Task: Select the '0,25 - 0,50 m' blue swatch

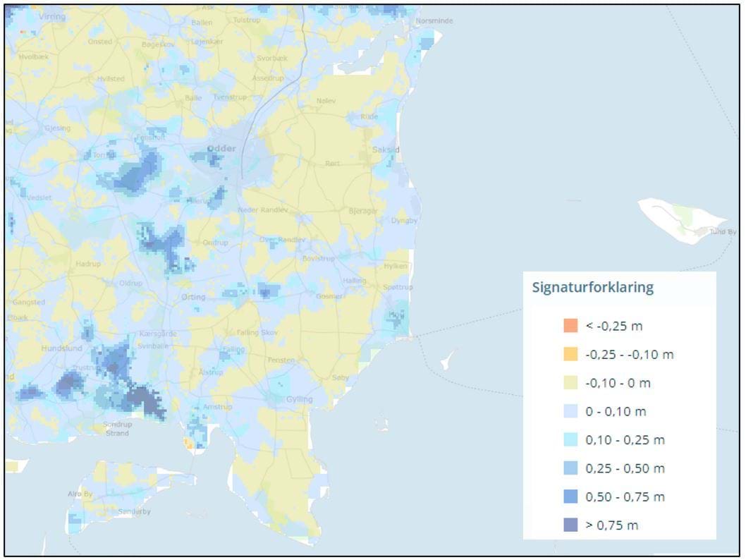Action: point(570,468)
